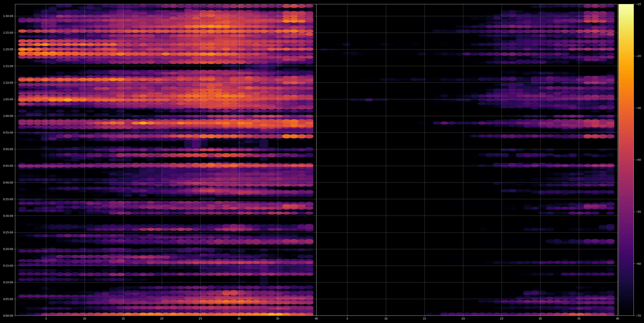This screenshot has height=323, width=644.
Task: Click the 1:20:00 y-axis tick label
Action: pos(8,49)
